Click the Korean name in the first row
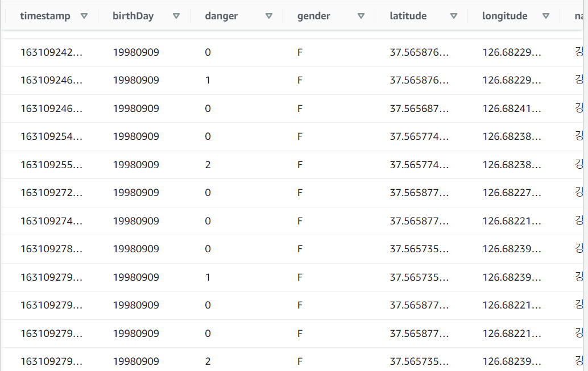Image resolution: width=588 pixels, height=371 pixels. coord(579,52)
